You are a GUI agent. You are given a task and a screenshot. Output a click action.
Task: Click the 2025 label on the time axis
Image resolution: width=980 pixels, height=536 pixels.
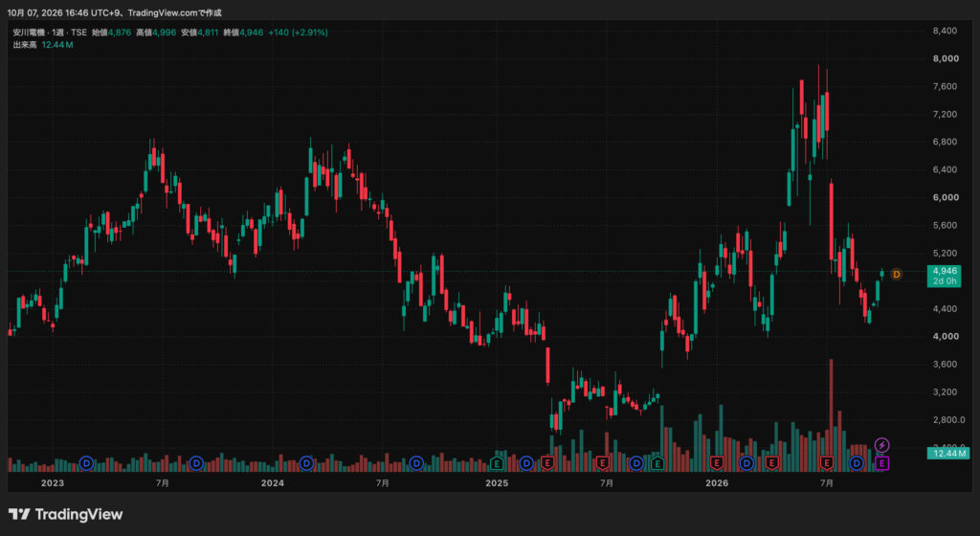[497, 483]
